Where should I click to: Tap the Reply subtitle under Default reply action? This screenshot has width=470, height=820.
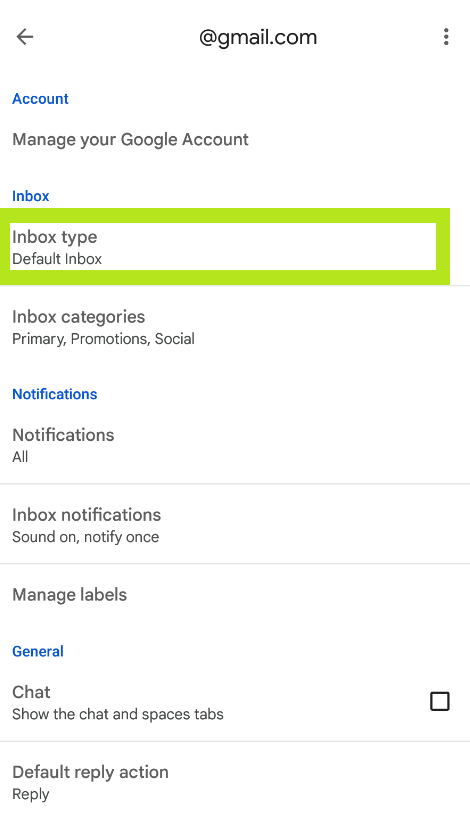click(x=31, y=794)
